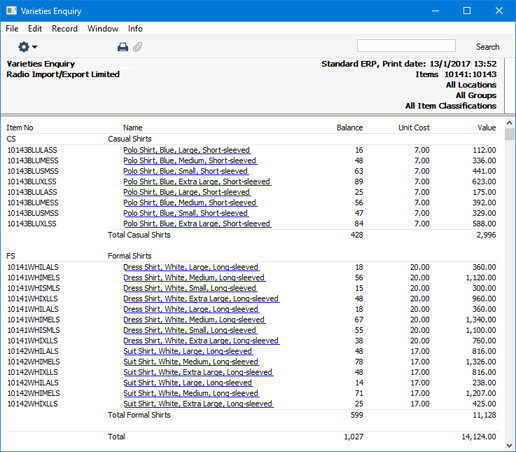The width and height of the screenshot is (516, 452).
Task: Click the Varieties Enquiry window icon
Action: [x=11, y=11]
